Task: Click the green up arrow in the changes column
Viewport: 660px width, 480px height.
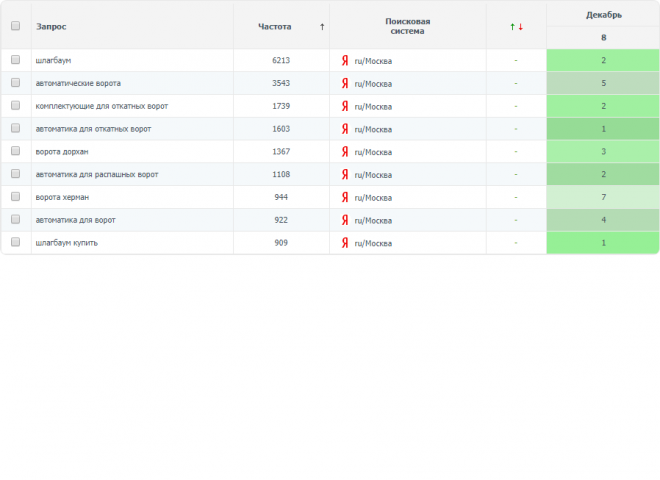Action: 512,27
